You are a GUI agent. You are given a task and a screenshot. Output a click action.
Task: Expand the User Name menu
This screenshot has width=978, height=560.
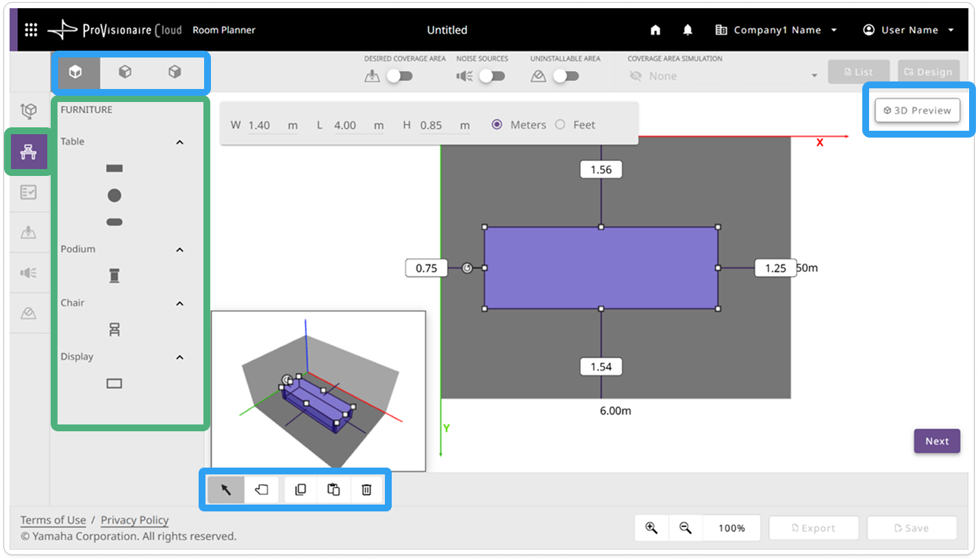(x=910, y=30)
